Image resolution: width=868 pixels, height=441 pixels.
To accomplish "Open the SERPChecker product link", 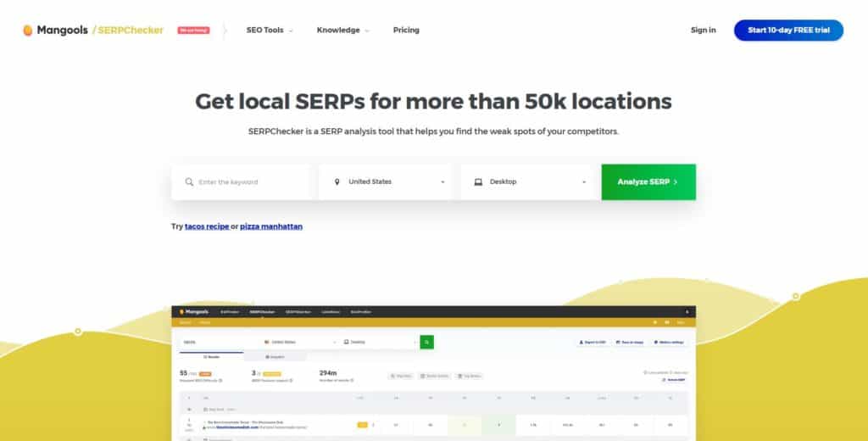I will point(131,30).
